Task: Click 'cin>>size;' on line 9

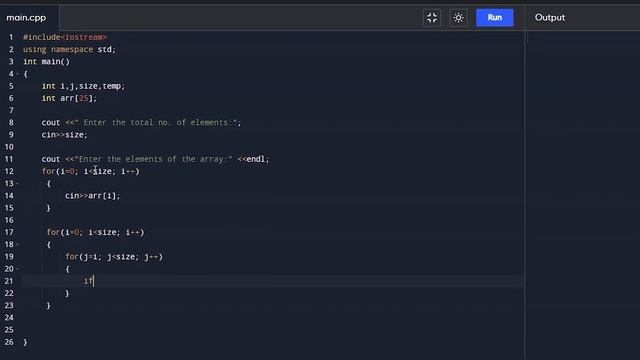Action: 64,135
